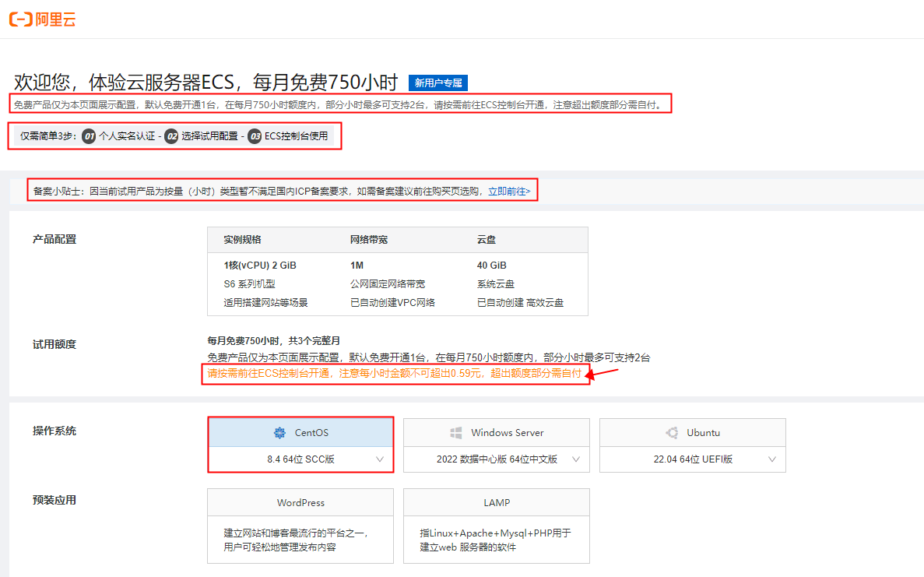
Task: Click the 1M bandwidth value
Action: [x=357, y=266]
